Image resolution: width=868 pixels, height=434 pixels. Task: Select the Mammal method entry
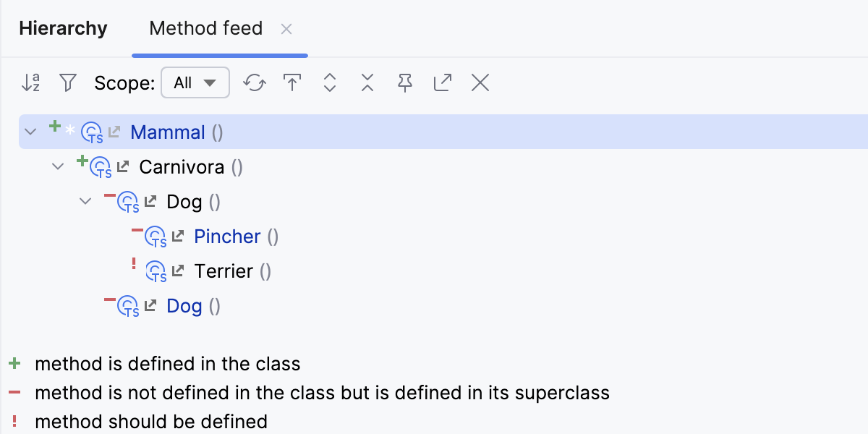[168, 132]
